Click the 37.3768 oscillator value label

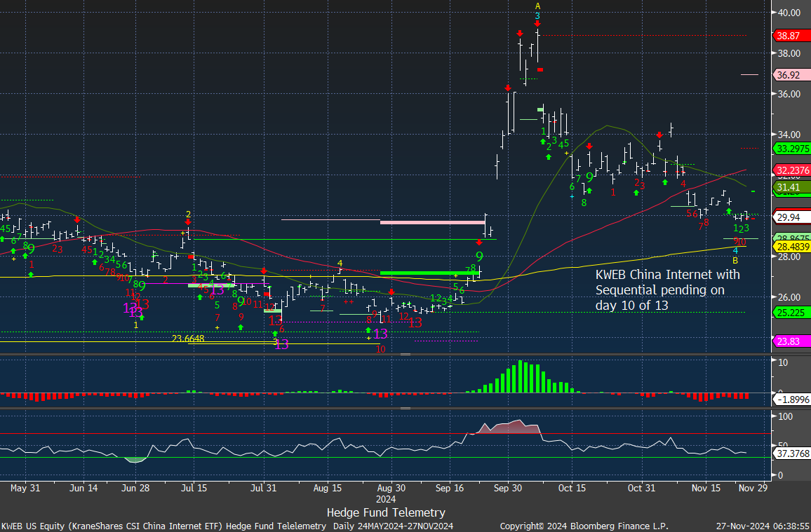[792, 454]
